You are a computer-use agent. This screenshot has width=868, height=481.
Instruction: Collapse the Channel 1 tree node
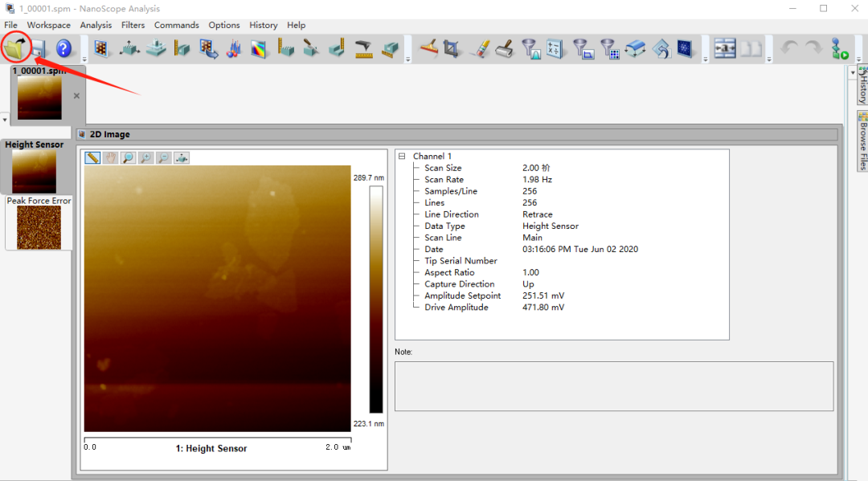[402, 157]
